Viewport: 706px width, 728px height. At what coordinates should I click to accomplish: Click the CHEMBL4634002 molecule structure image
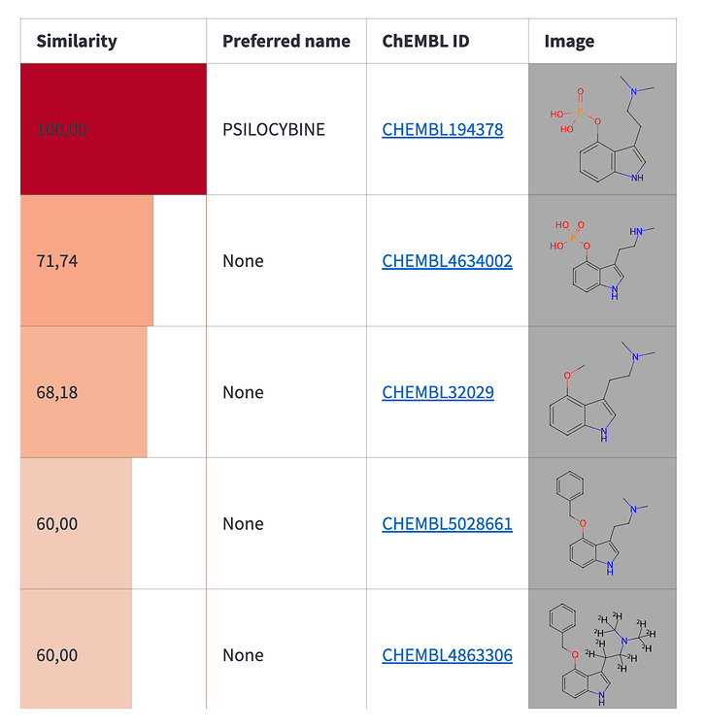coord(602,260)
